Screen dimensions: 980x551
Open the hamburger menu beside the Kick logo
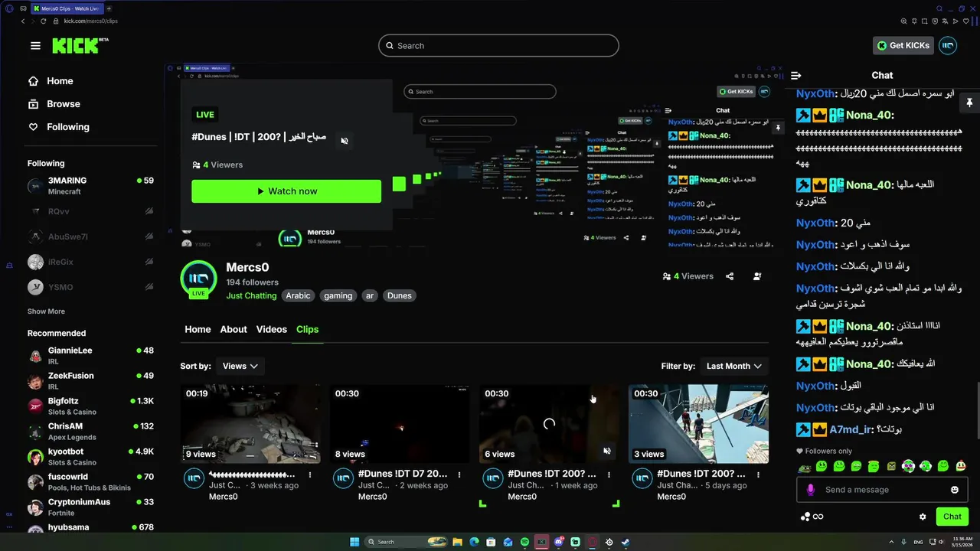pyautogui.click(x=35, y=46)
